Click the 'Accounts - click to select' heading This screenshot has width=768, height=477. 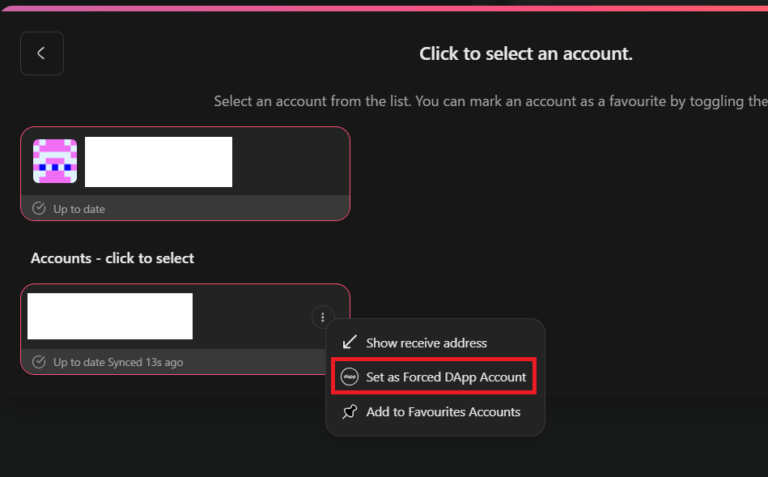tap(112, 258)
